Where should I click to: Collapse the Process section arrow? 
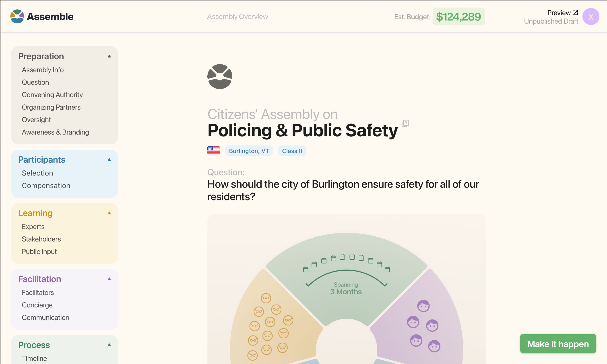109,345
